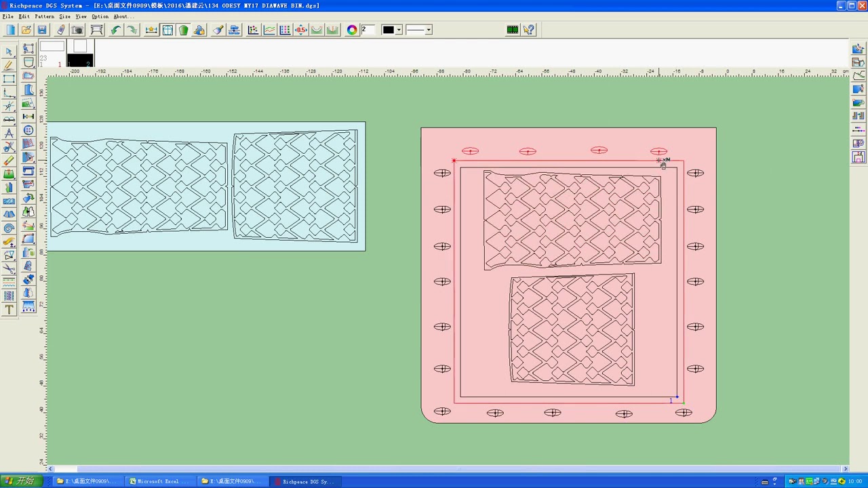This screenshot has height=488, width=868.
Task: Open the Option menu
Action: (100, 16)
